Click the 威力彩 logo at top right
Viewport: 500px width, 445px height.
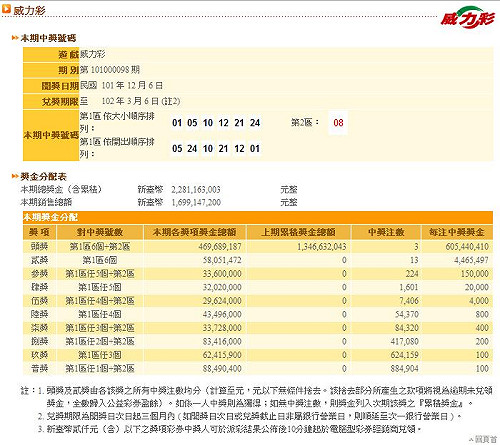[x=467, y=17]
